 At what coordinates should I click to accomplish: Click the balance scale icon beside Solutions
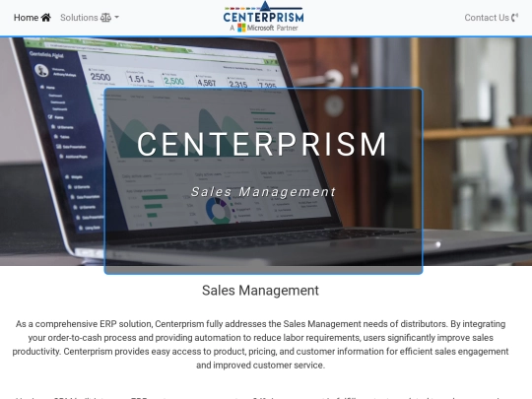pyautogui.click(x=105, y=18)
